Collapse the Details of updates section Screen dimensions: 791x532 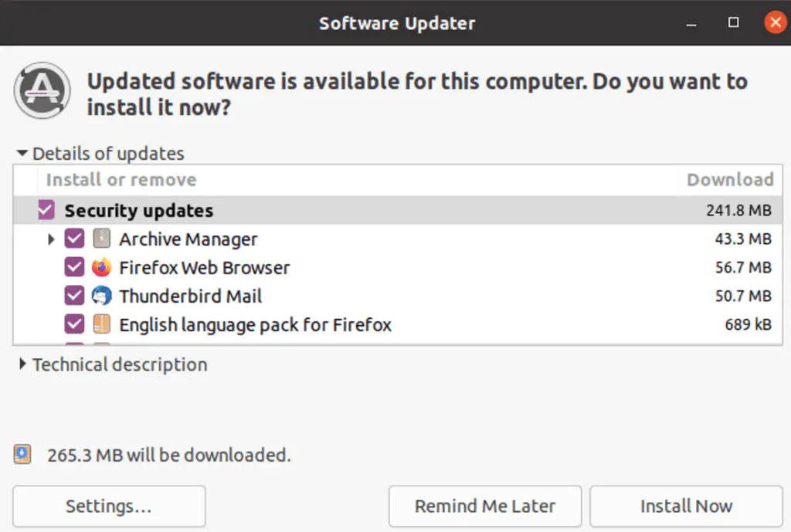click(22, 154)
